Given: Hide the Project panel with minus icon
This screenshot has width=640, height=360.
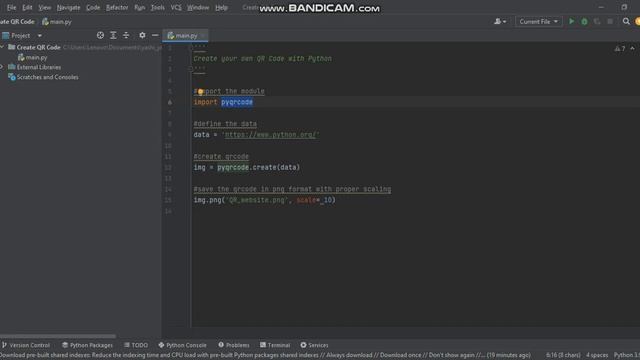Looking at the screenshot, I should tap(155, 36).
